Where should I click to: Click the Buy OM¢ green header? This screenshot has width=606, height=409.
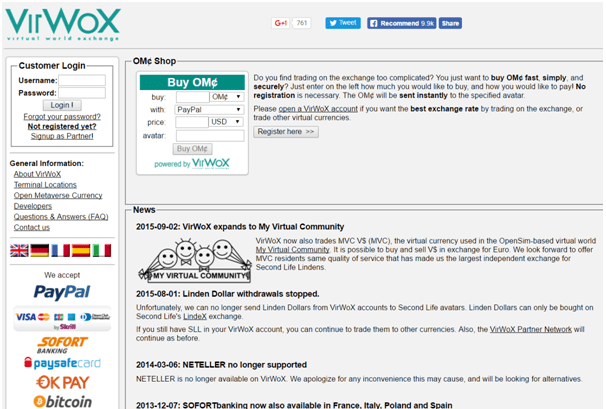(192, 82)
